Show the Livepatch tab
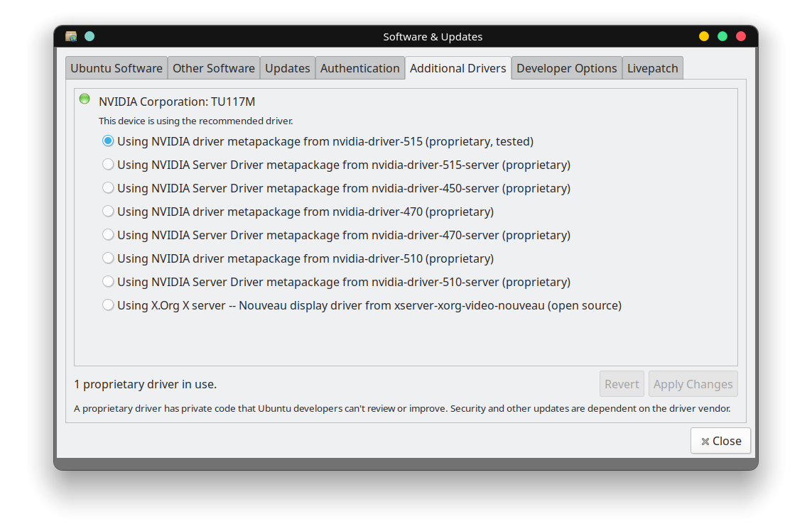The image size is (812, 531). click(652, 68)
